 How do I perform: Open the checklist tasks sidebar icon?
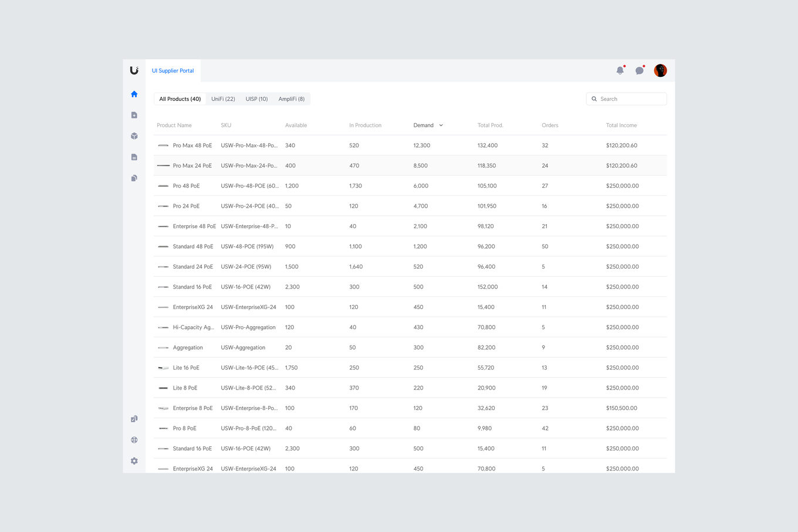134,419
